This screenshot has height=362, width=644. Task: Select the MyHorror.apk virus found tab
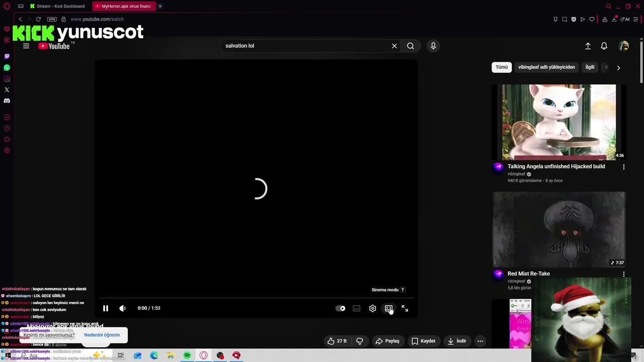tap(124, 6)
